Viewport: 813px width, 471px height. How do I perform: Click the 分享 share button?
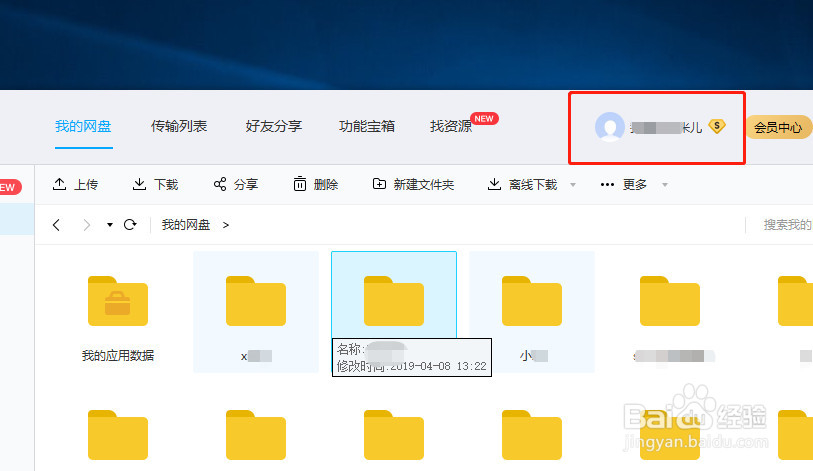pyautogui.click(x=235, y=184)
